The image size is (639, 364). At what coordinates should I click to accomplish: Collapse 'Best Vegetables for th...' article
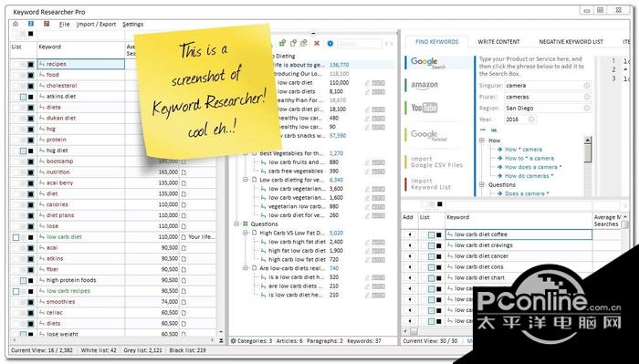click(246, 153)
